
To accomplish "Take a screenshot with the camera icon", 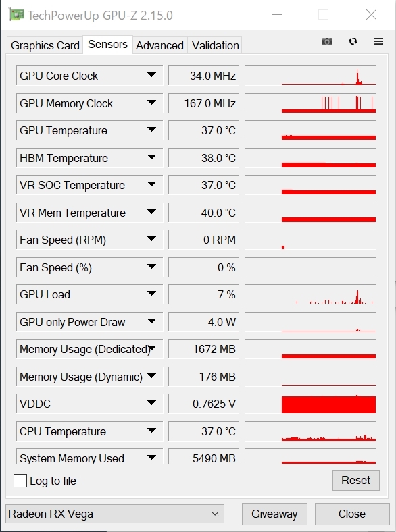I will tap(326, 41).
